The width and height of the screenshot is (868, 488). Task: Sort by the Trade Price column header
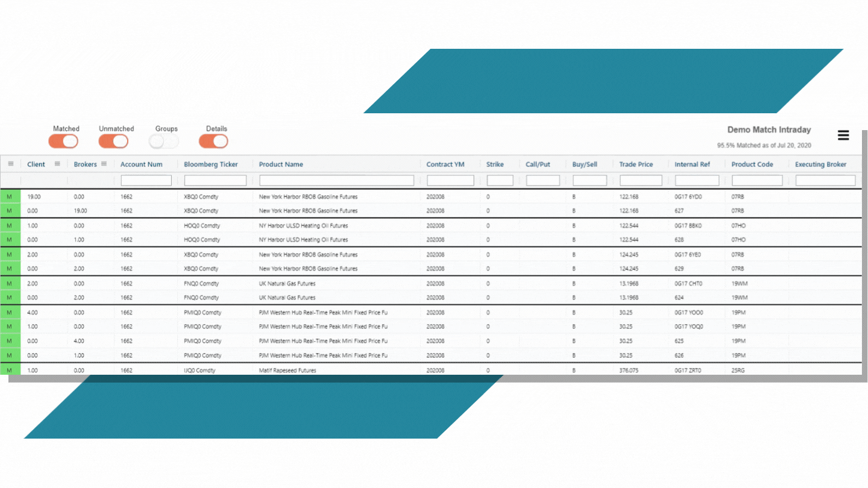tap(635, 163)
